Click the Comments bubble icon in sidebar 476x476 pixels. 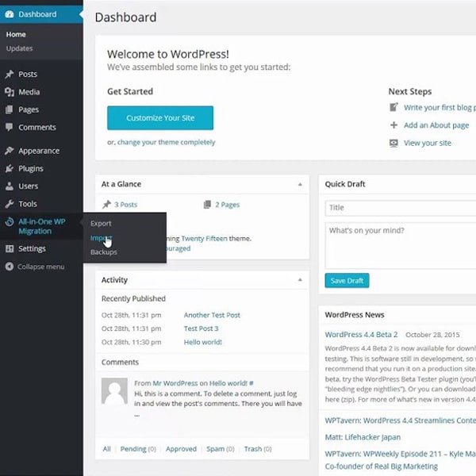10,127
